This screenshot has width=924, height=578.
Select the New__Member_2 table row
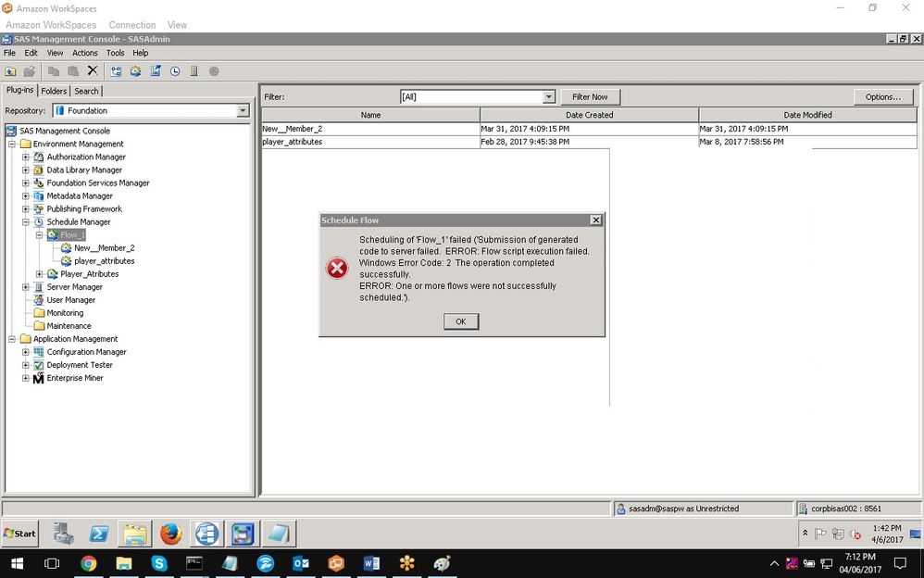click(x=589, y=129)
